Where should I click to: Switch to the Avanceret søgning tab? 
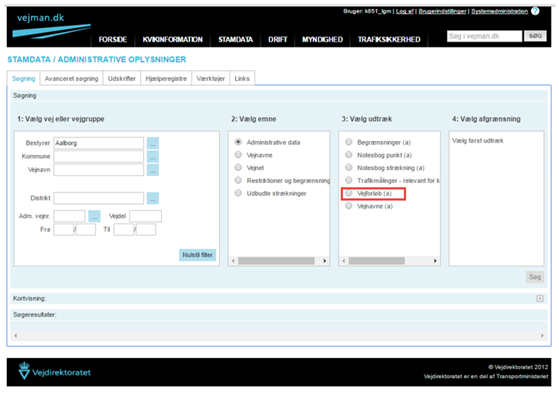click(x=71, y=78)
